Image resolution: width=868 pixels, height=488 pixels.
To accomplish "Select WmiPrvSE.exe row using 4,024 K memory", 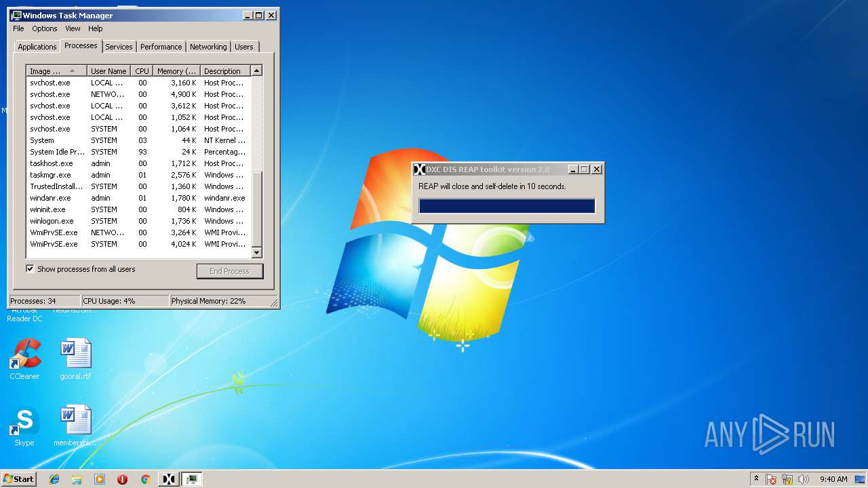I will [138, 244].
